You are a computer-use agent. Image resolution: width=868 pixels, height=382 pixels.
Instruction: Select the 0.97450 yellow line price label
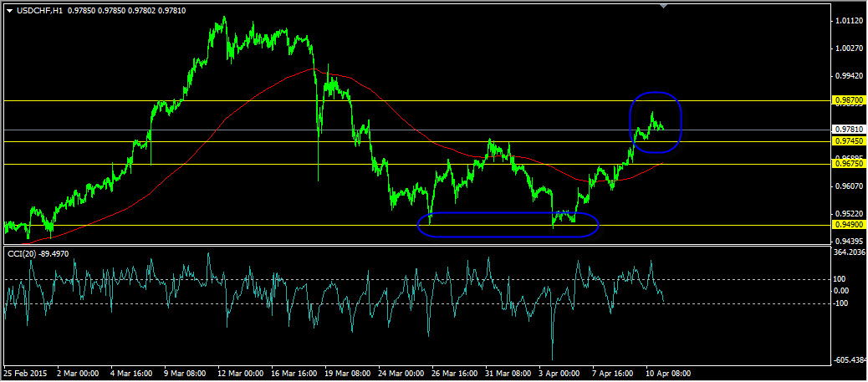pos(848,142)
